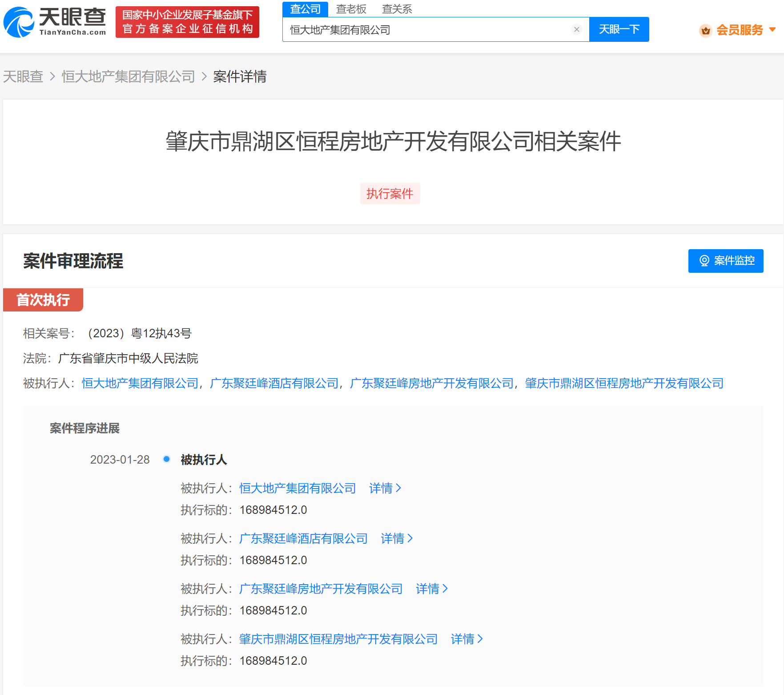Image resolution: width=784 pixels, height=695 pixels.
Task: Expand 详情 for 广东聚廷峰房地产开发有限公司
Action: [x=431, y=589]
